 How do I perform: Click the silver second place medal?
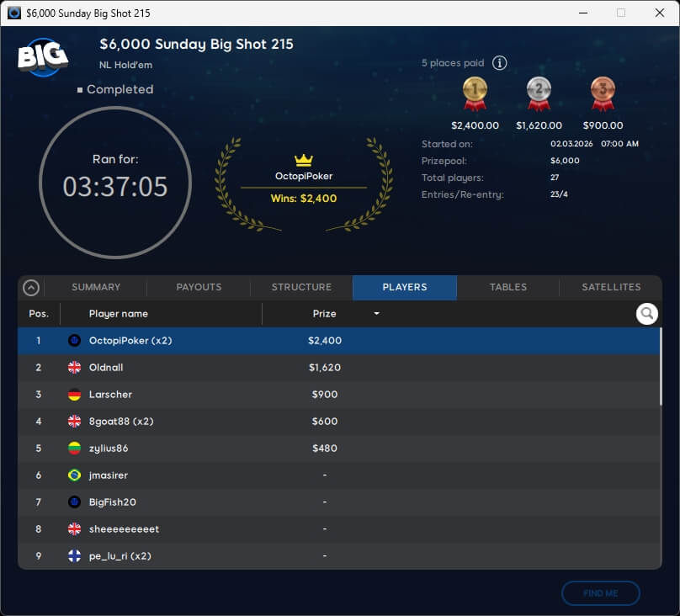point(539,93)
